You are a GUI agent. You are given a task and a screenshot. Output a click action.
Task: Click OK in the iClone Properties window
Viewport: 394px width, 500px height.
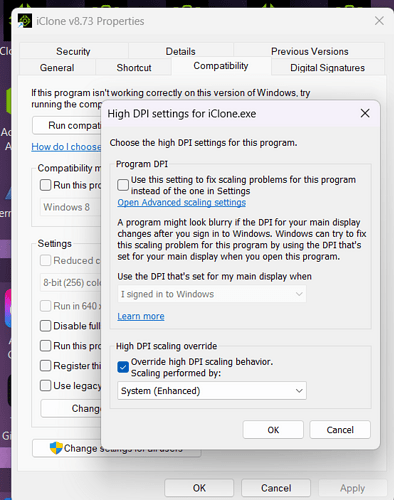point(199,488)
